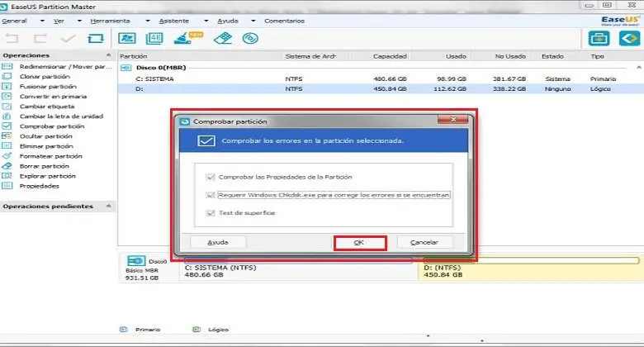Image resolution: width=644 pixels, height=347 pixels.
Task: Click the No Usado column header
Action: [510, 56]
